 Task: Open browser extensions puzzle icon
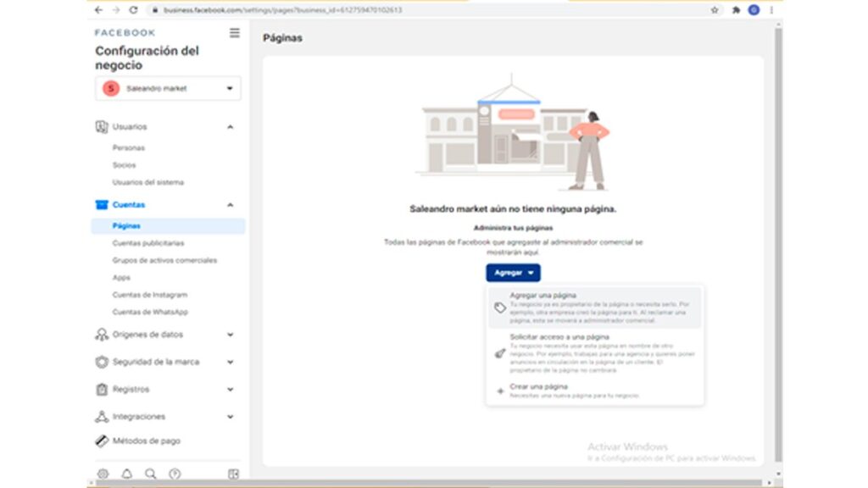[736, 10]
